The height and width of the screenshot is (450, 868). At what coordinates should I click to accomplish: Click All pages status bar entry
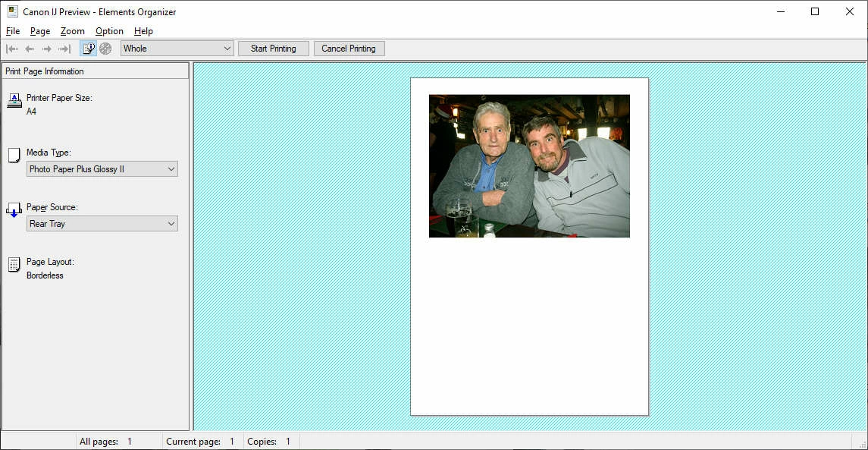(x=105, y=442)
